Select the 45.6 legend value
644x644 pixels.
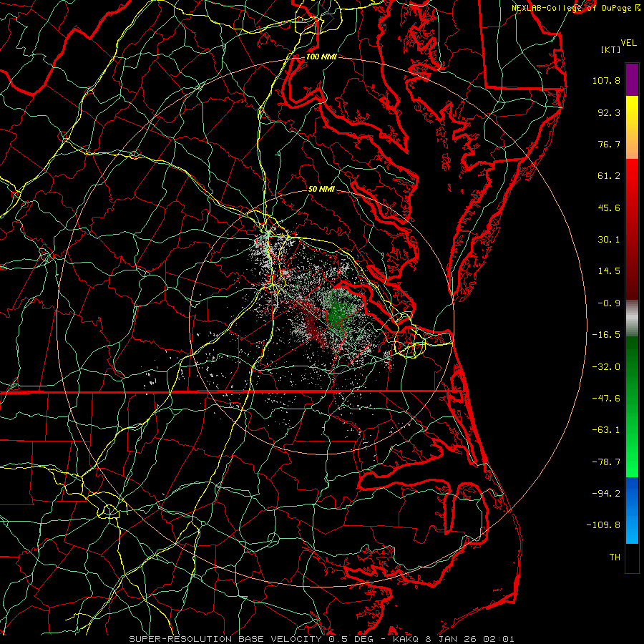click(609, 208)
